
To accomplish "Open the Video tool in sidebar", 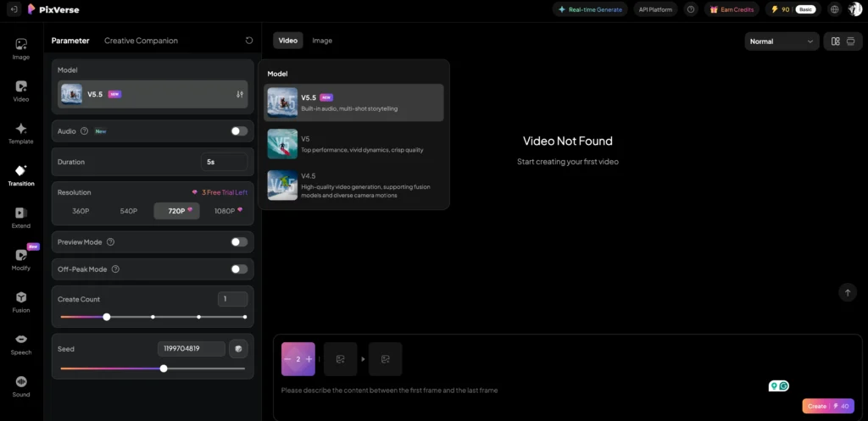I will [21, 91].
